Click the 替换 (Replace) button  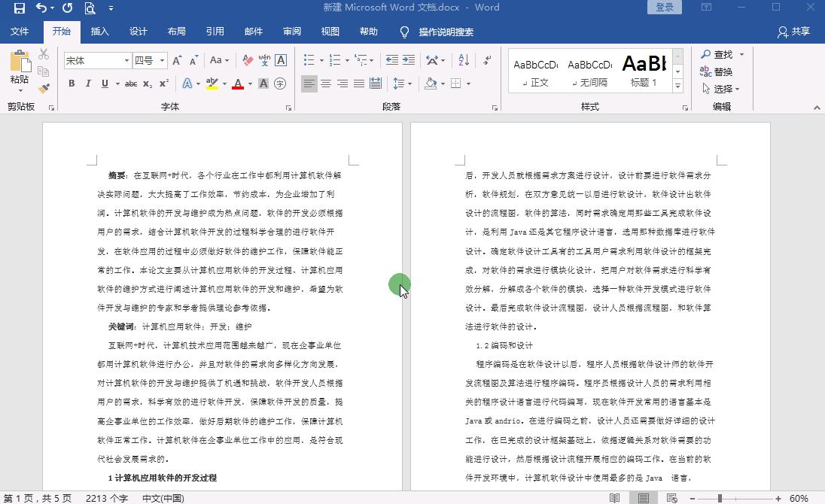tap(721, 71)
